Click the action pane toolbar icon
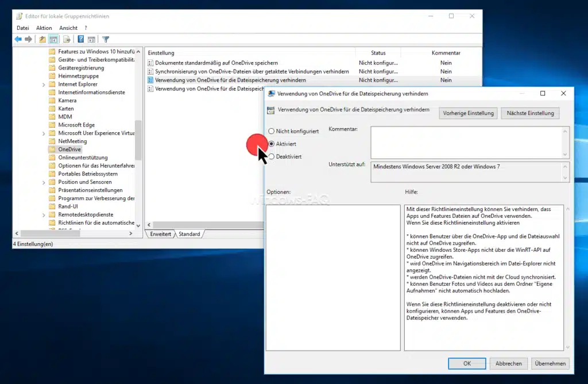The height and width of the screenshot is (384, 588). point(91,39)
